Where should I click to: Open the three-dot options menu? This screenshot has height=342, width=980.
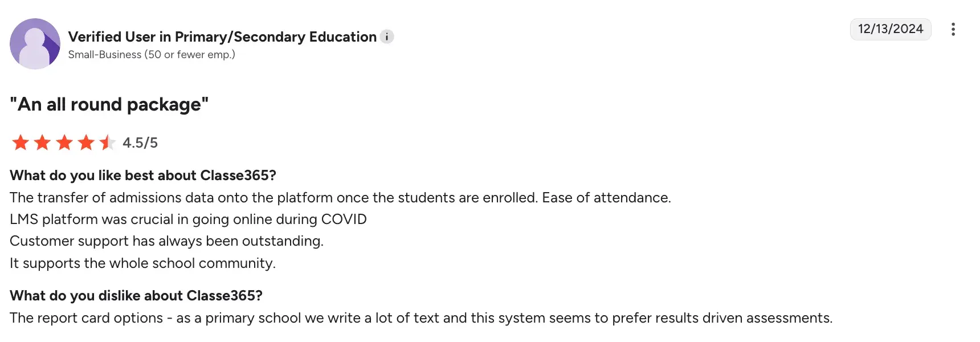click(x=953, y=29)
